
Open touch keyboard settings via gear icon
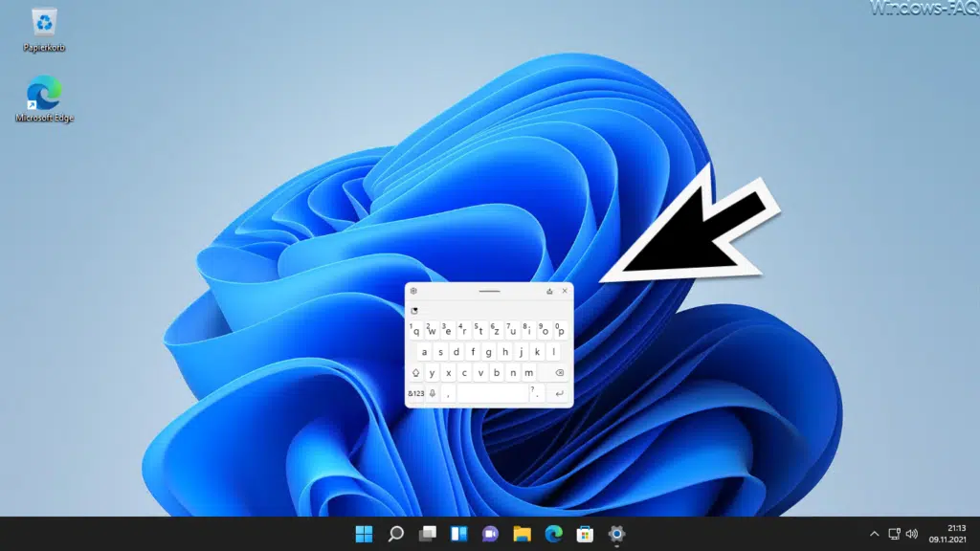(x=414, y=291)
